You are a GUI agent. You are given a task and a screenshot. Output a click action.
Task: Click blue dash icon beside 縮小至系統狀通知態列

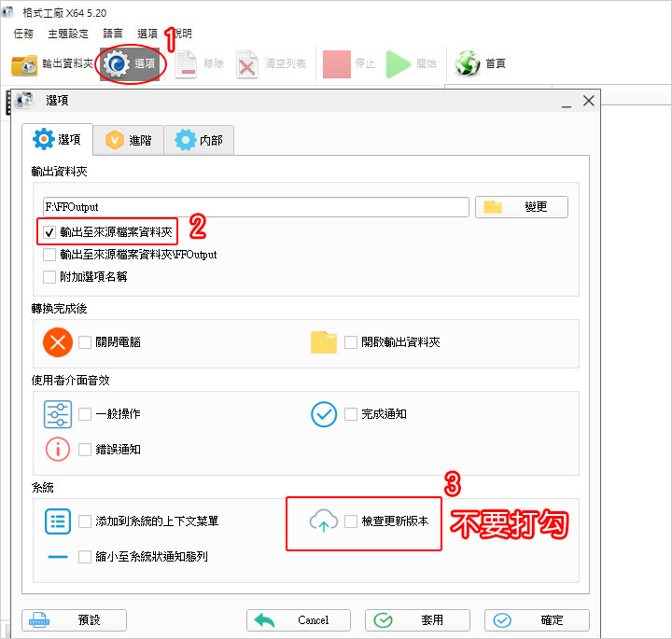point(58,557)
